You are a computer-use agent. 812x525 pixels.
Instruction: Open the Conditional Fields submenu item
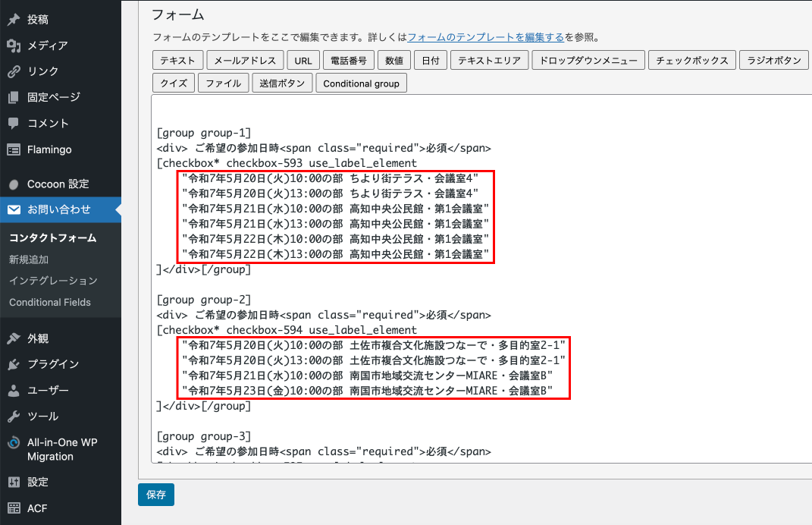(50, 302)
